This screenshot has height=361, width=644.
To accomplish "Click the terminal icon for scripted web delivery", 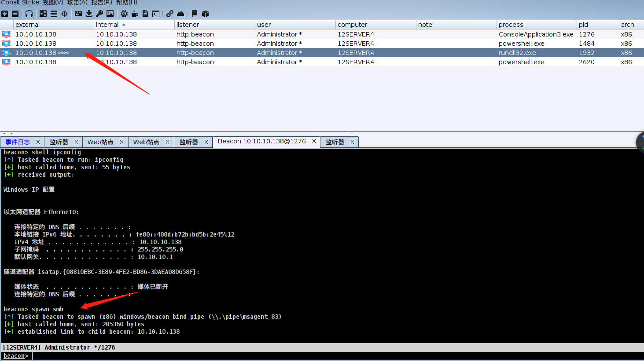I will (x=156, y=14).
